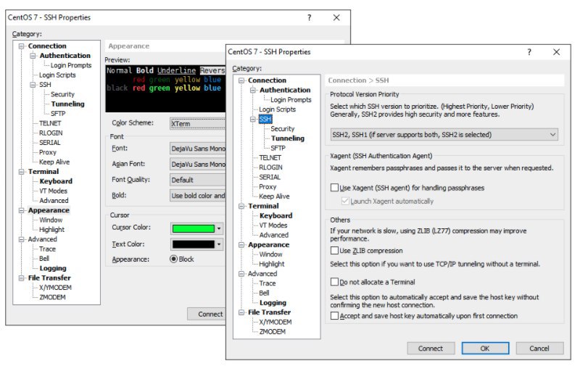This screenshot has height=374, width=588.
Task: Open Font dropdown in back window
Action: click(198, 149)
